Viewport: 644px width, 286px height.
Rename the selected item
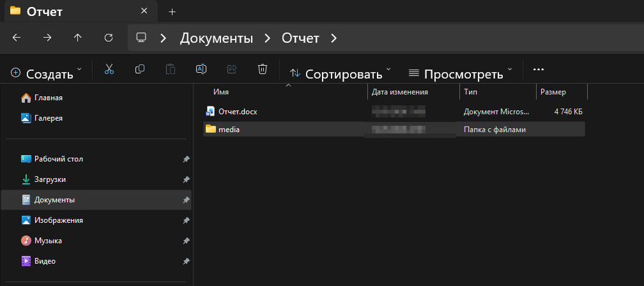[201, 69]
